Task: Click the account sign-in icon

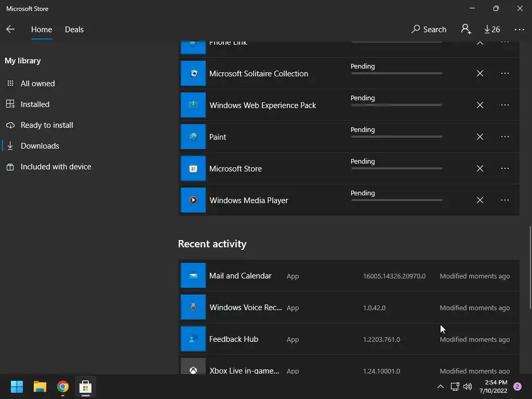Action: click(x=466, y=29)
